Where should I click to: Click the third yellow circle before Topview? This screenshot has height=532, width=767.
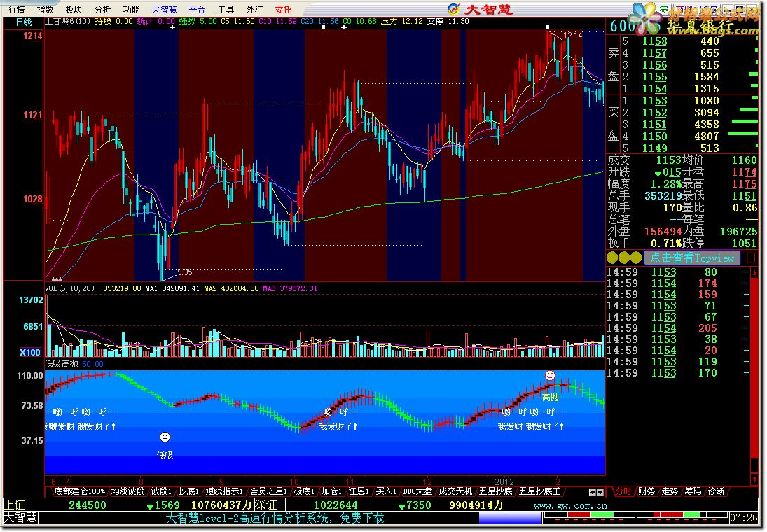(636, 258)
